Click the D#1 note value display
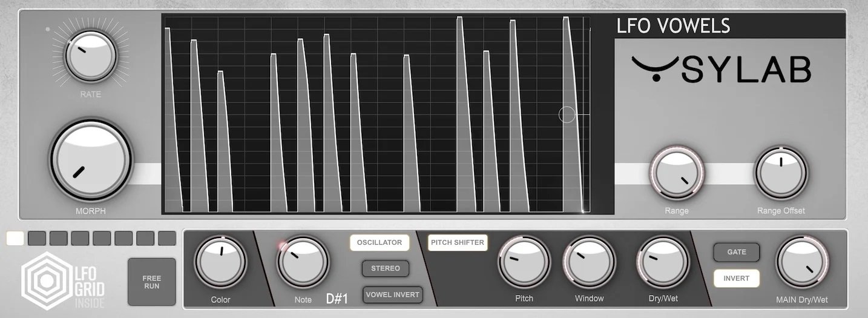The height and width of the screenshot is (318, 868). (337, 299)
